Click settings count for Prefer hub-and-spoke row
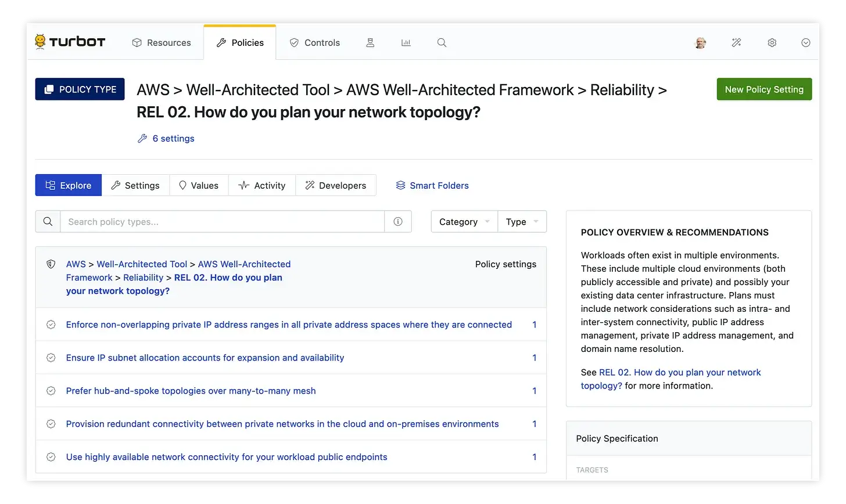846x504 pixels. (x=535, y=391)
